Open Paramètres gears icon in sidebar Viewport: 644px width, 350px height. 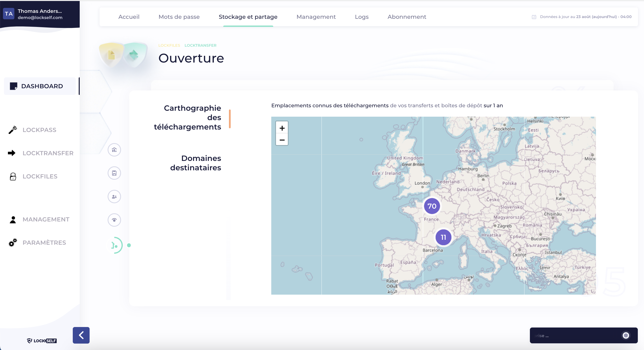click(13, 243)
